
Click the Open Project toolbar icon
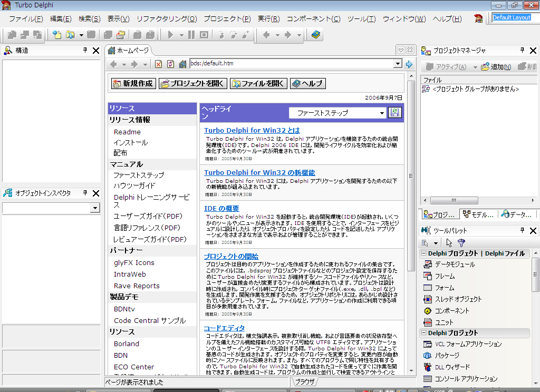(121, 35)
